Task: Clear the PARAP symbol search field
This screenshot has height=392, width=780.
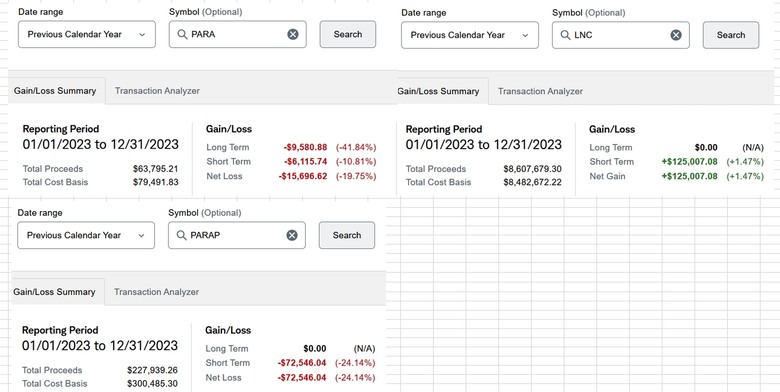Action: (x=292, y=235)
